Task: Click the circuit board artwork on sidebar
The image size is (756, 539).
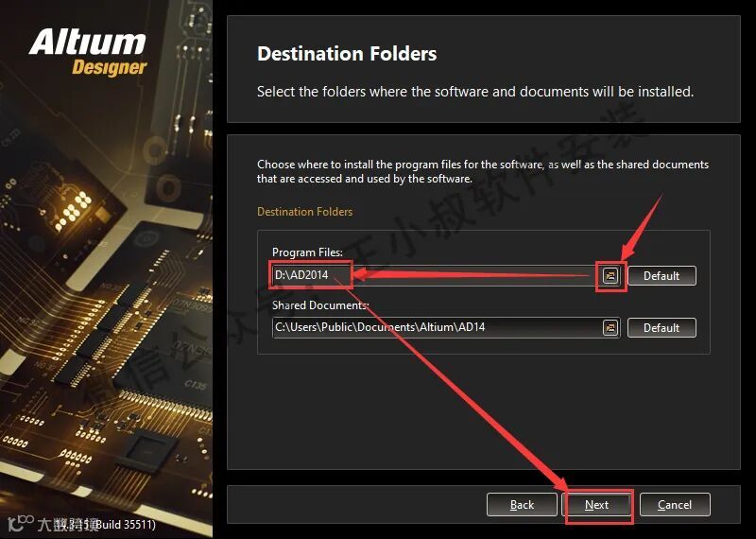Action: click(x=106, y=299)
